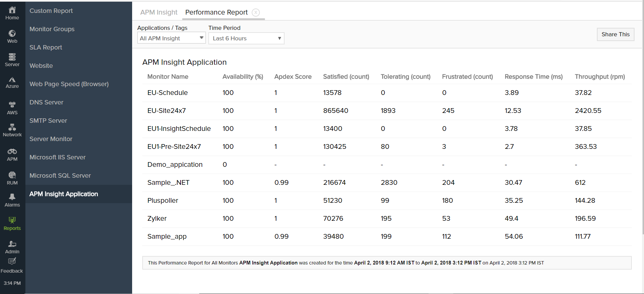Image resolution: width=644 pixels, height=294 pixels.
Task: Expand the Applications / Tags dropdown
Action: pyautogui.click(x=171, y=38)
